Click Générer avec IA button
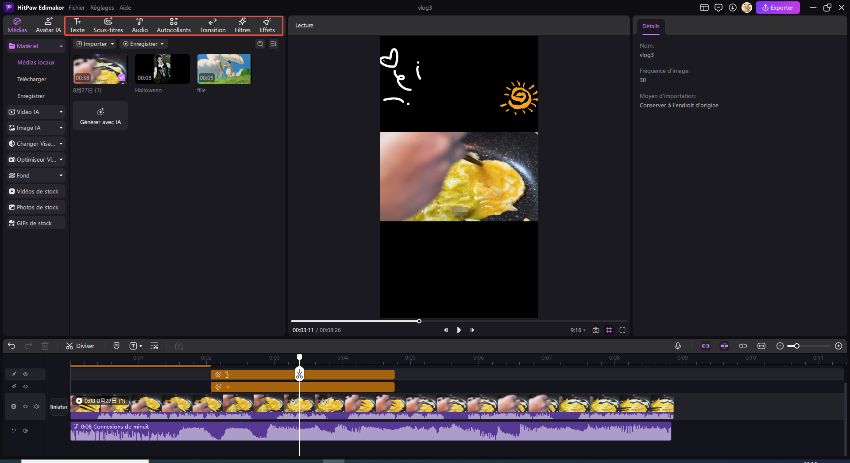Screen dimensions: 850x463 [100, 116]
